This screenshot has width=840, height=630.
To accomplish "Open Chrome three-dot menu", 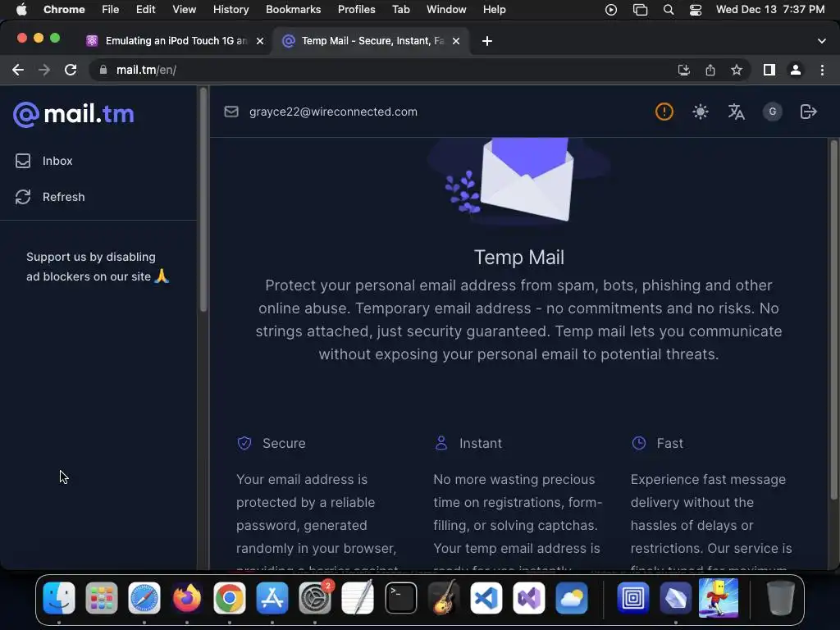I will (x=822, y=70).
